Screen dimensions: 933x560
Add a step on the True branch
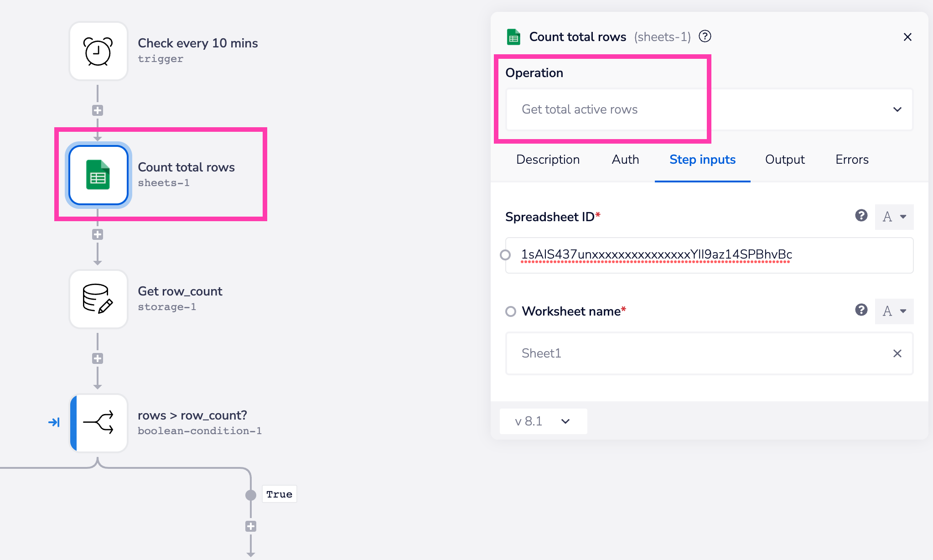[251, 526]
